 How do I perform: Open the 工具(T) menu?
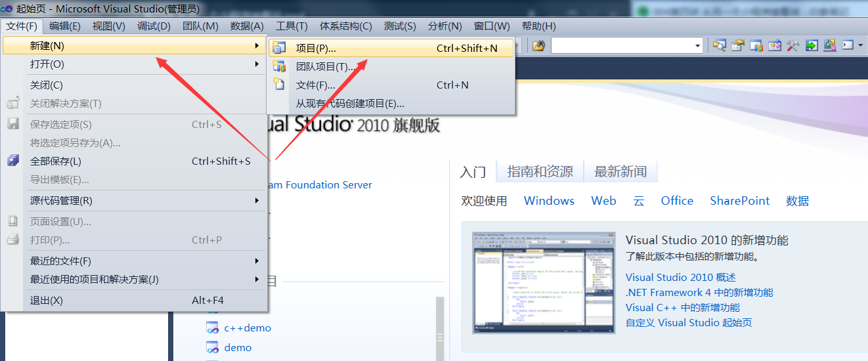coord(292,26)
